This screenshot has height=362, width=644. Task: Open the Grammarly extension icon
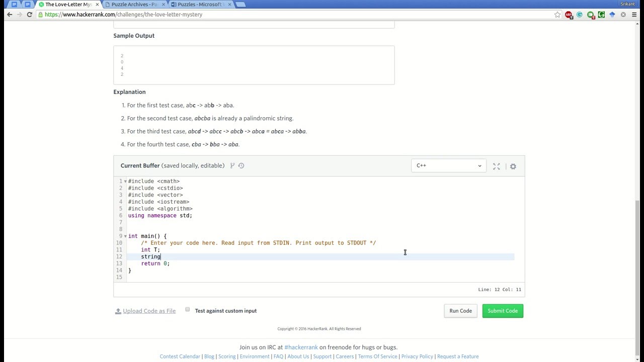pos(580,15)
